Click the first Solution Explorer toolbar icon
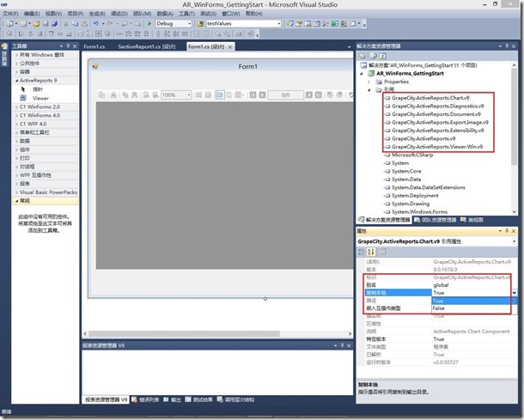 (363, 56)
